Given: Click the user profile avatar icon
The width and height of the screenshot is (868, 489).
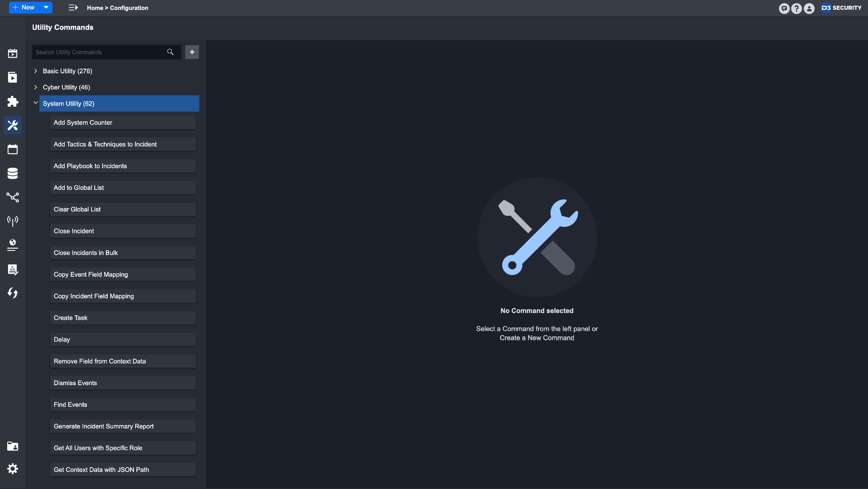Looking at the screenshot, I should pyautogui.click(x=809, y=8).
